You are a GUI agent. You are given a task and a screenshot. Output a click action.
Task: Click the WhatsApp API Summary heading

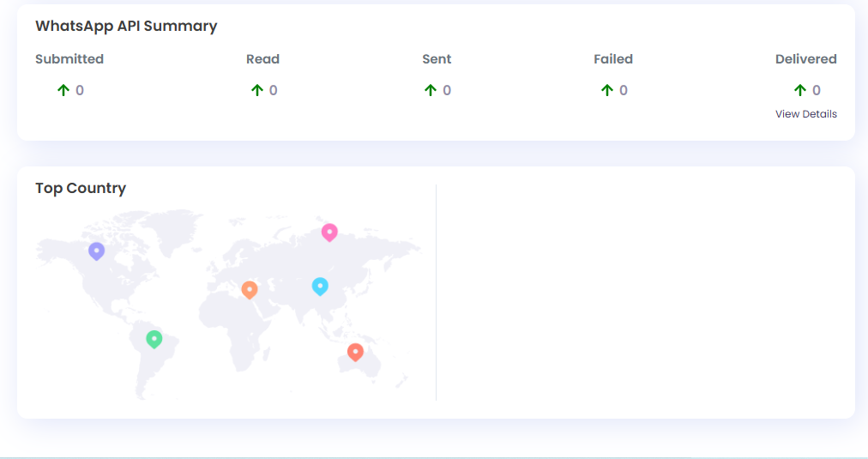[126, 26]
